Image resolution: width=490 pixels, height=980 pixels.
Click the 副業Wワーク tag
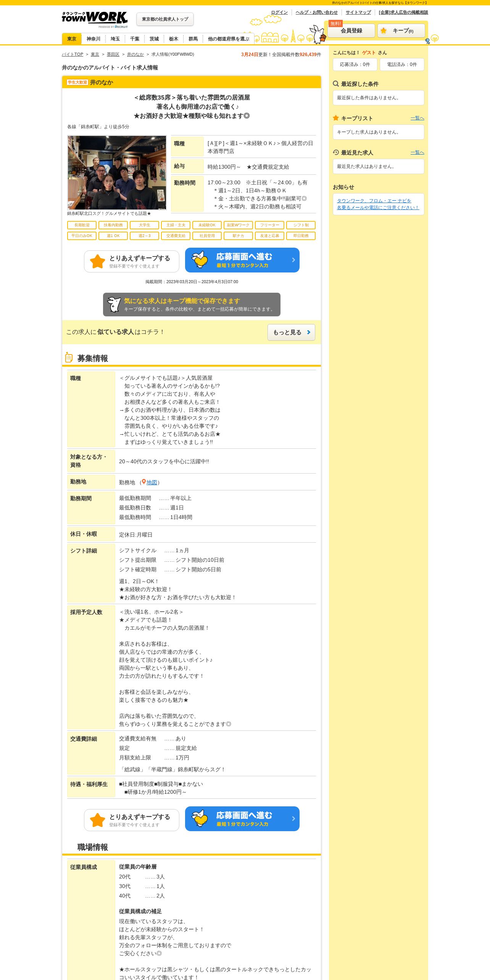pos(238,225)
